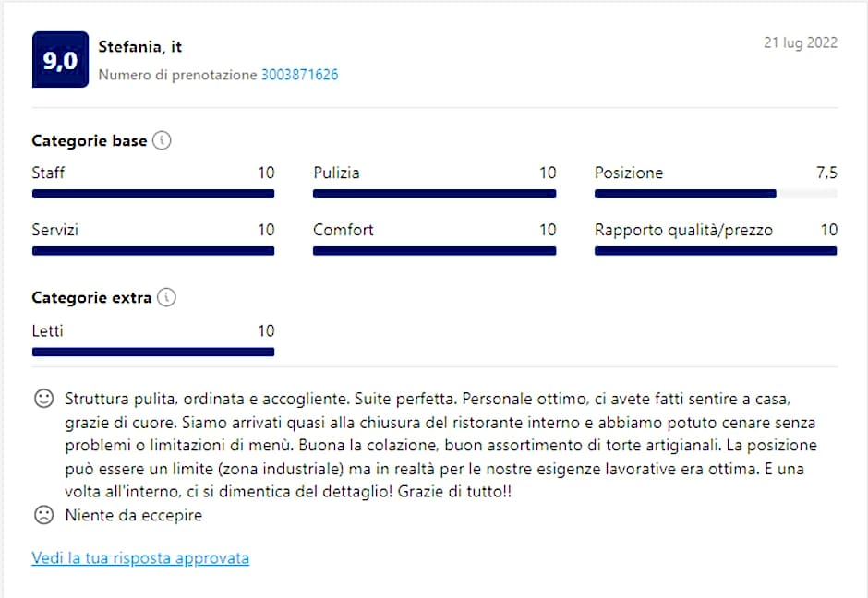Click the Categorie extra heading
The image size is (868, 598).
[91, 298]
